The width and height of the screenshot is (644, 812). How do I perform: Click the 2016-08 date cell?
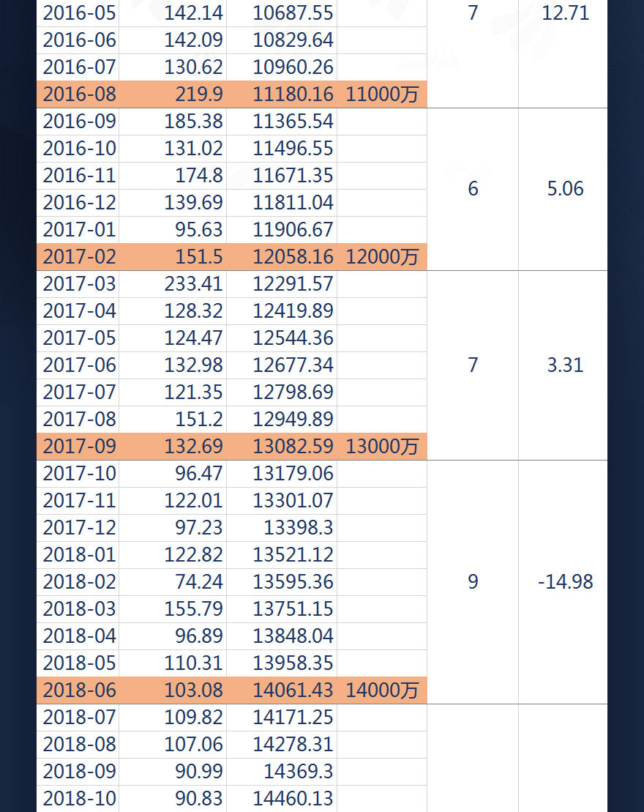click(79, 94)
